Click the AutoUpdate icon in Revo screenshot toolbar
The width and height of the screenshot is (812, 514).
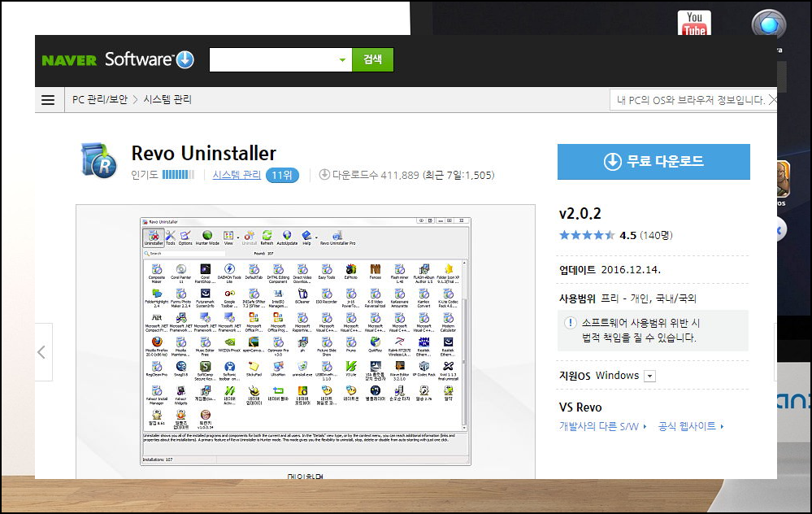tap(287, 237)
